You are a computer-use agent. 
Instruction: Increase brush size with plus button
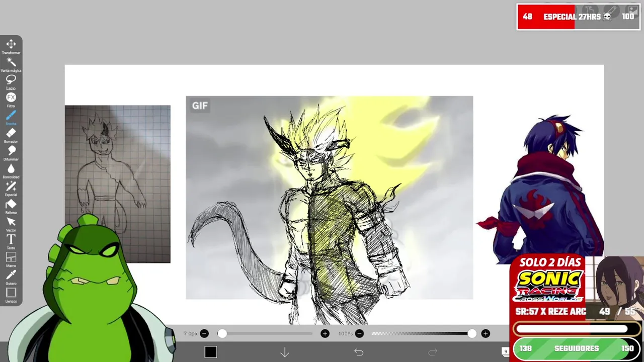[325, 333]
